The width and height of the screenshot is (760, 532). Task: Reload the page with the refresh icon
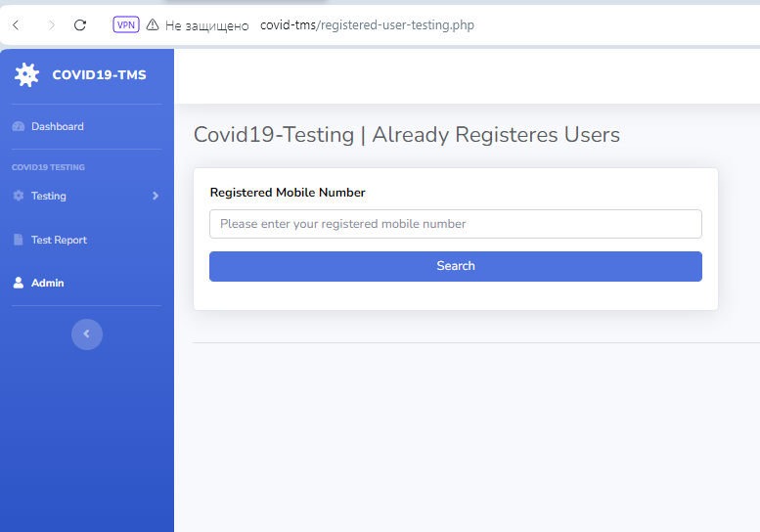[80, 25]
